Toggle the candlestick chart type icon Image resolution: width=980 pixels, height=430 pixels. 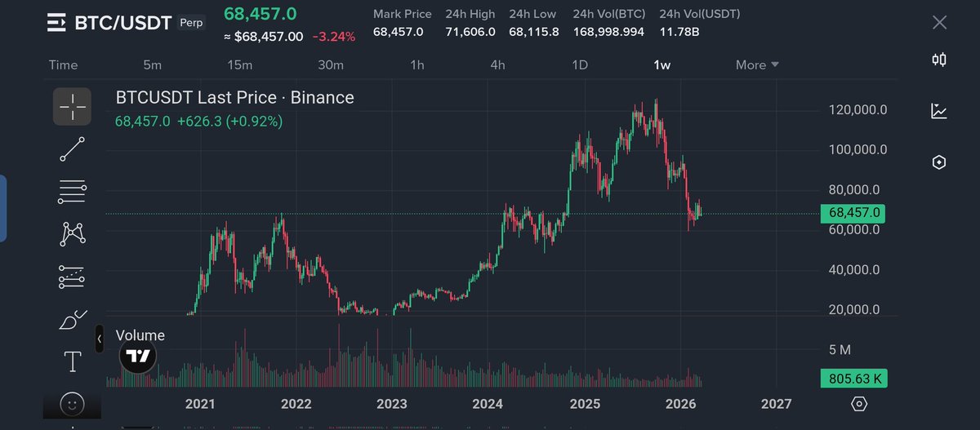[939, 59]
